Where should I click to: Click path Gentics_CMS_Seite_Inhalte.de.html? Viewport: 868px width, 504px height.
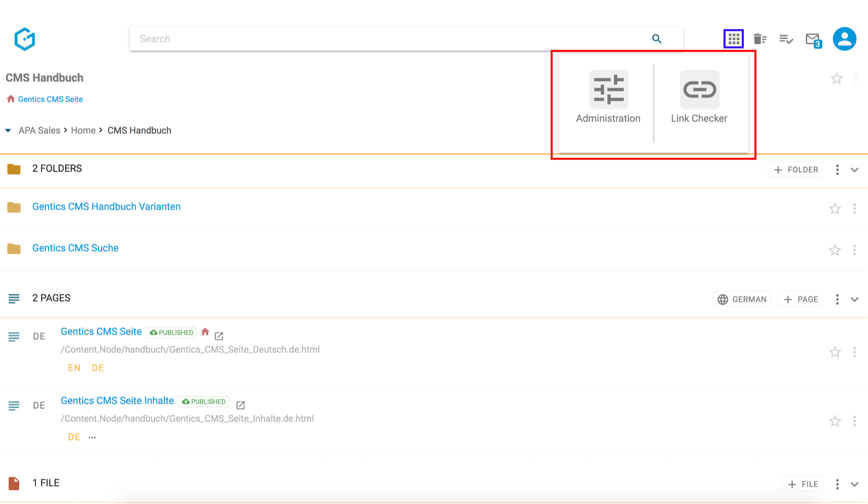coord(187,419)
